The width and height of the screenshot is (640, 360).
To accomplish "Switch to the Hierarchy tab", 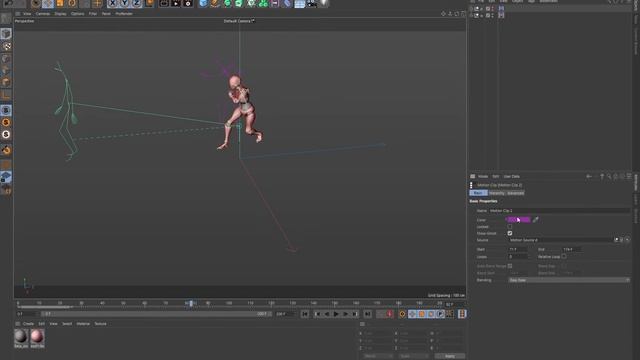I will [x=496, y=193].
